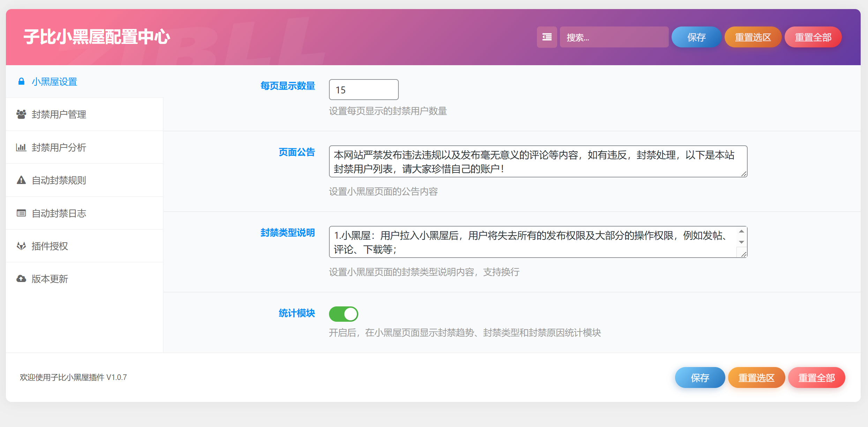Click the hint starting with 开启后，在小黑屋页面显示

465,333
